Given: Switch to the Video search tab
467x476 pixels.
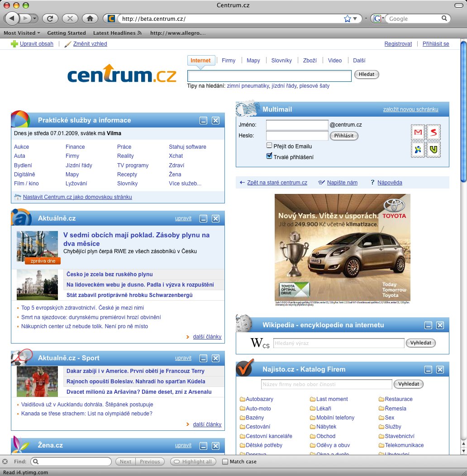Looking at the screenshot, I should click(334, 61).
